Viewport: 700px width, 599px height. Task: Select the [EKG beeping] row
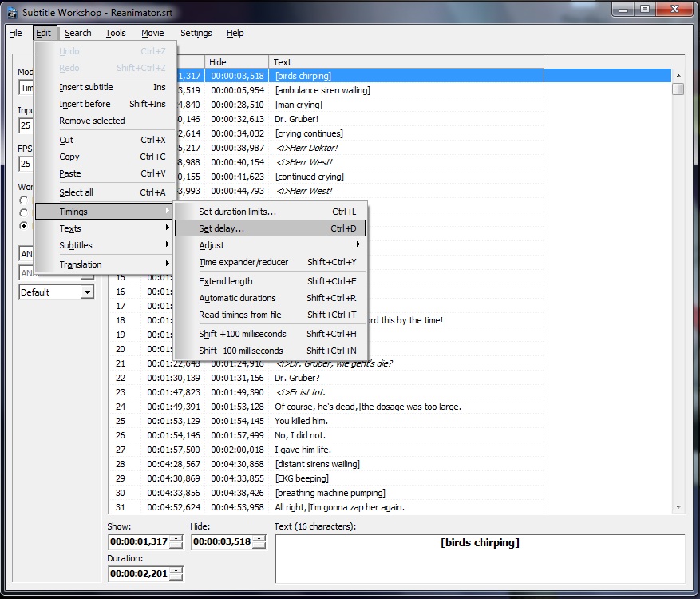click(390, 478)
